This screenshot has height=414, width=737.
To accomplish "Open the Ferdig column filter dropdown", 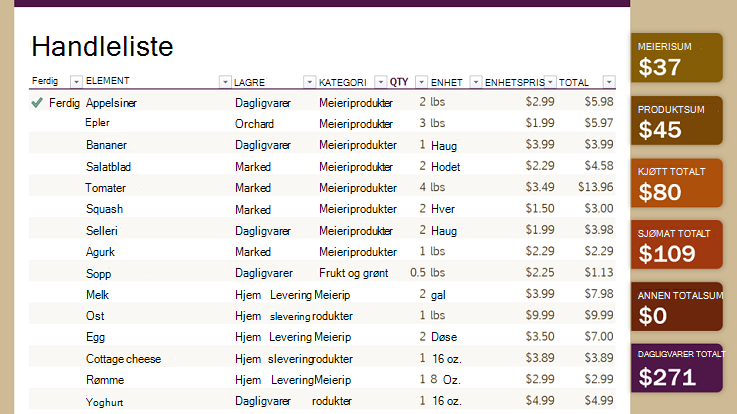I will 76,82.
